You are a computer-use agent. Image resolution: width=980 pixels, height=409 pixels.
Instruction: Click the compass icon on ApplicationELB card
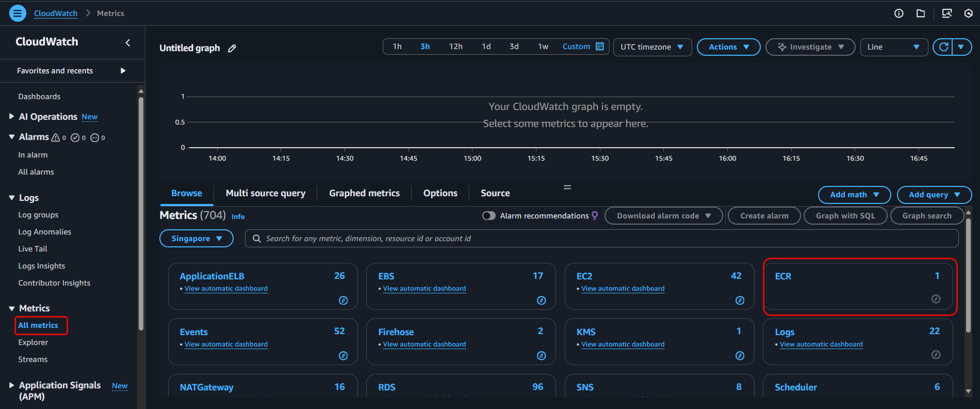click(343, 300)
